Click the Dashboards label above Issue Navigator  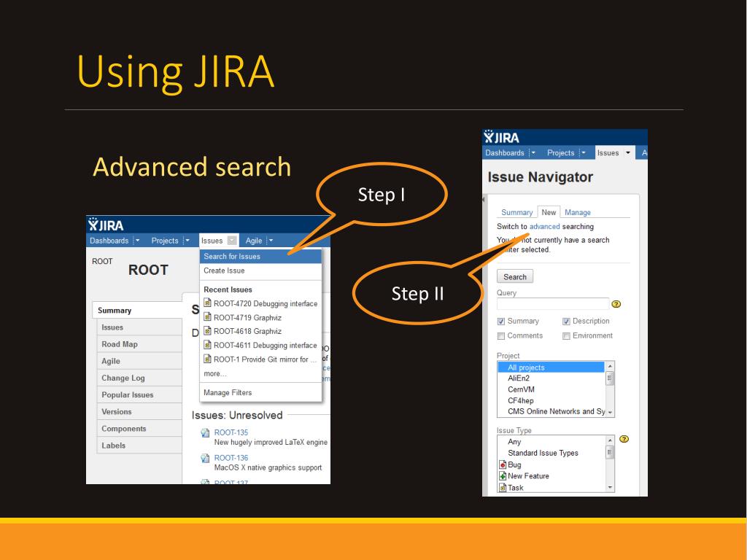(505, 153)
